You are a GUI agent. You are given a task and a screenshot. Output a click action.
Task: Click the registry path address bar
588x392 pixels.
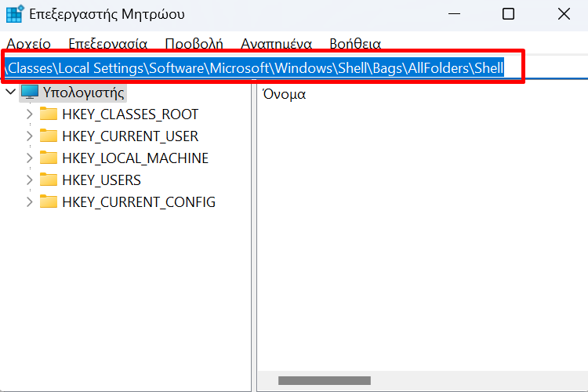(294, 68)
